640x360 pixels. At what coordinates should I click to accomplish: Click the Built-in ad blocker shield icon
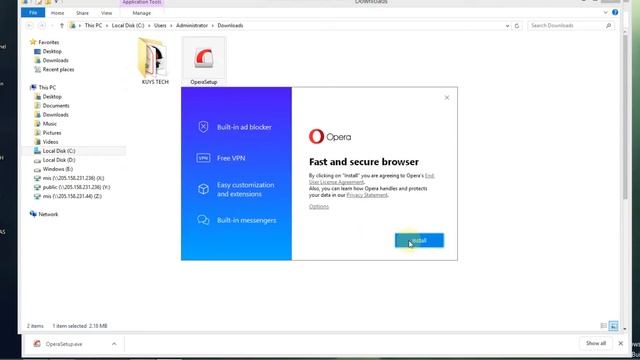[x=203, y=127]
